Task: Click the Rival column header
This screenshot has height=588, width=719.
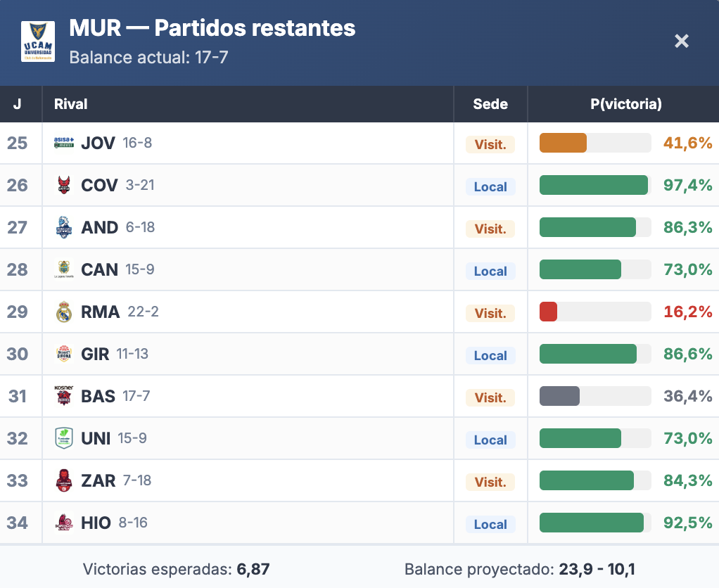Action: tap(71, 104)
